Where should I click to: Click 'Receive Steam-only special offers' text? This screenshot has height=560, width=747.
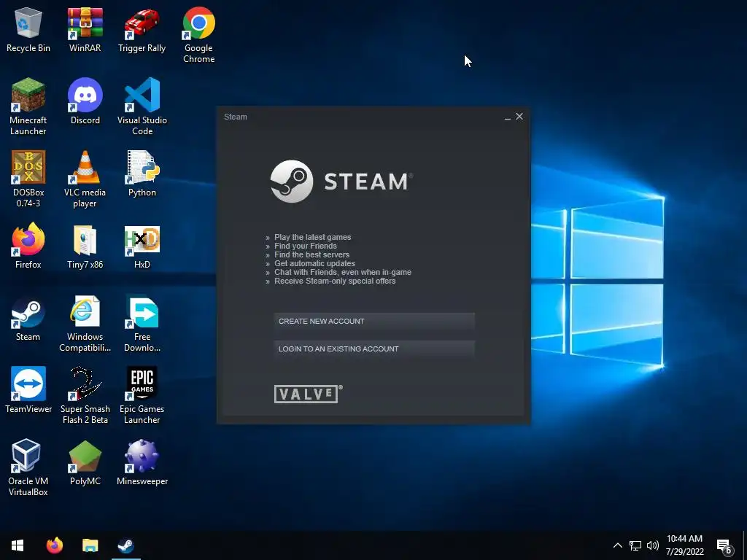point(335,281)
